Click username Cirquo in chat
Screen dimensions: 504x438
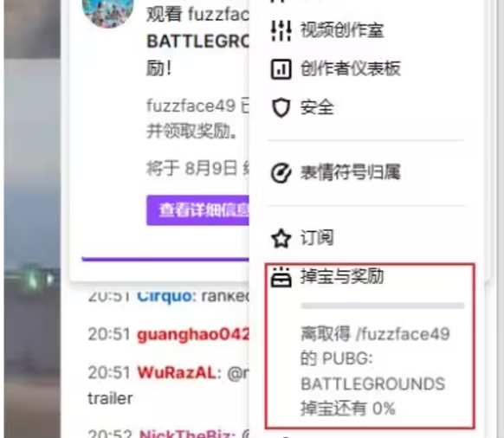click(166, 296)
